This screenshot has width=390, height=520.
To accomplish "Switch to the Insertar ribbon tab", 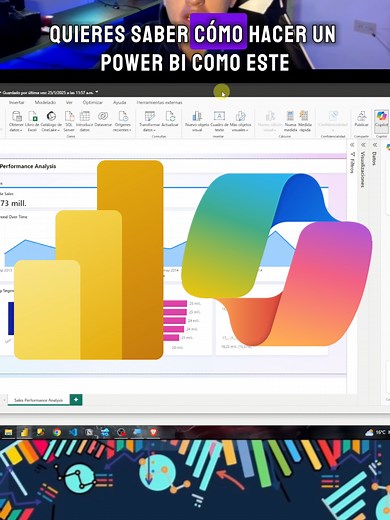I will pyautogui.click(x=16, y=102).
